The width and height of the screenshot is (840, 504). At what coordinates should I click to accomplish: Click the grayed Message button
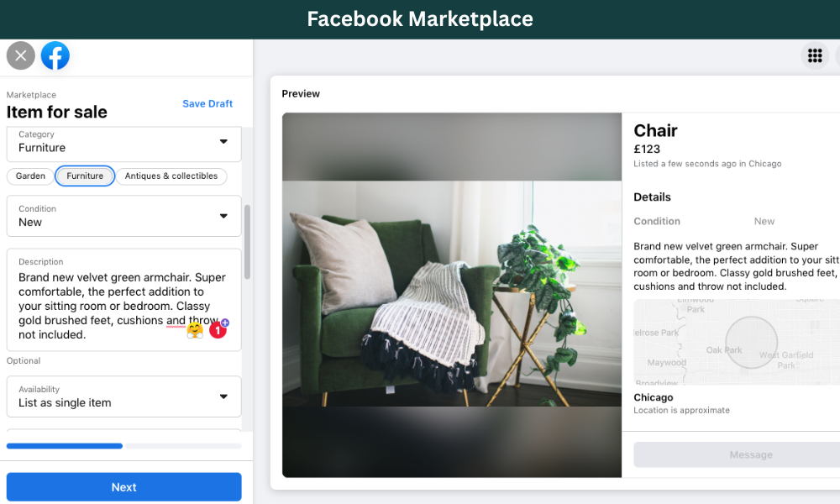click(737, 454)
